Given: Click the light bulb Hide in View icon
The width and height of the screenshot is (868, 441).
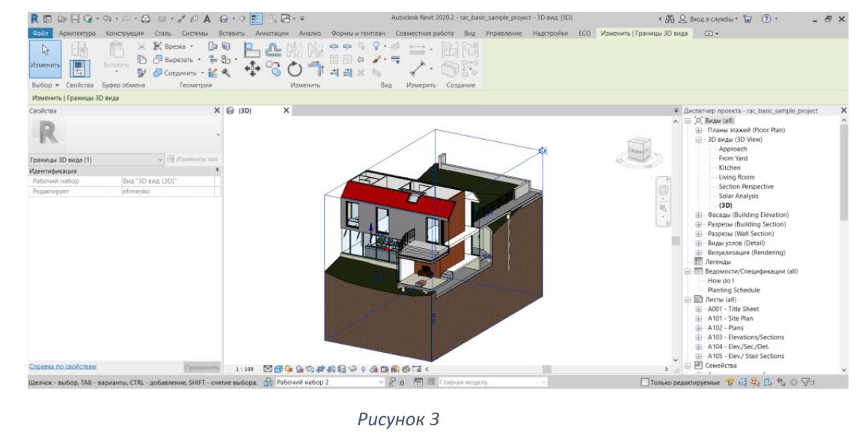Looking at the screenshot, I should click(376, 46).
